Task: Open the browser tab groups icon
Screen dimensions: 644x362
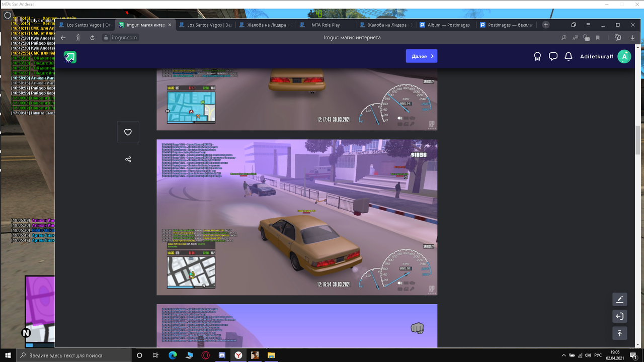Action: tap(574, 25)
